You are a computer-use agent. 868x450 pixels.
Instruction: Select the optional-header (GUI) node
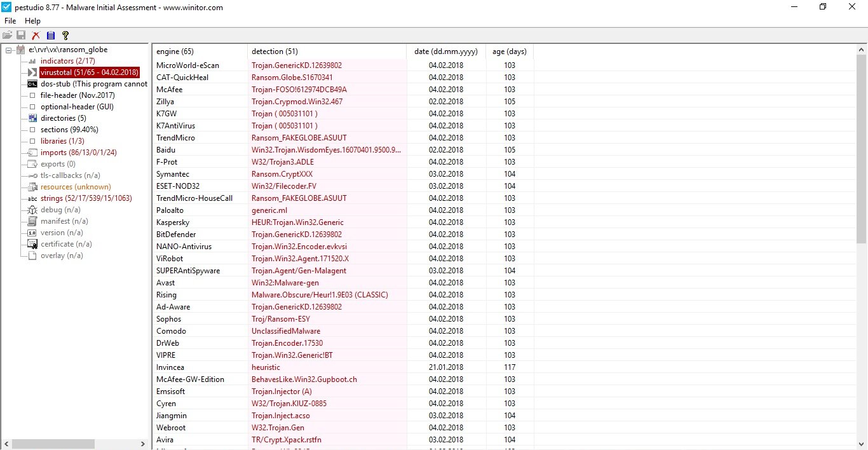(x=77, y=107)
